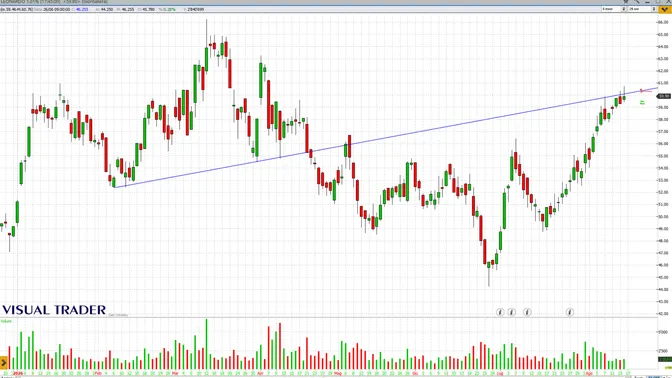672x378 pixels.
Task: Click the 'Mar' month label on the time axis
Action: point(175,373)
